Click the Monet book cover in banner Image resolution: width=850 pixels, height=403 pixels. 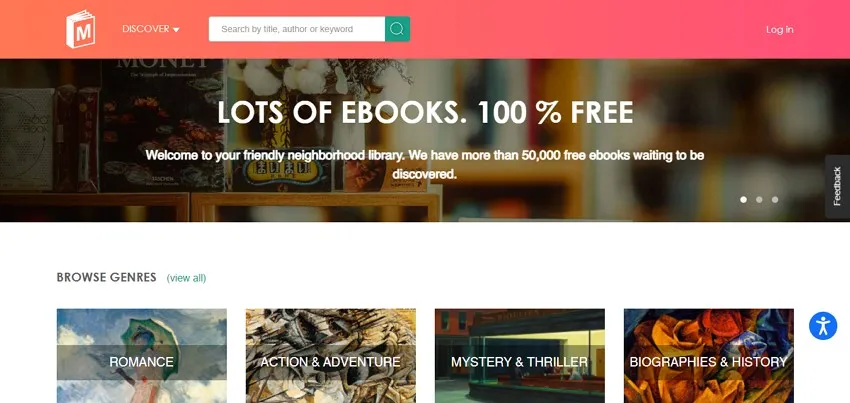pyautogui.click(x=162, y=125)
